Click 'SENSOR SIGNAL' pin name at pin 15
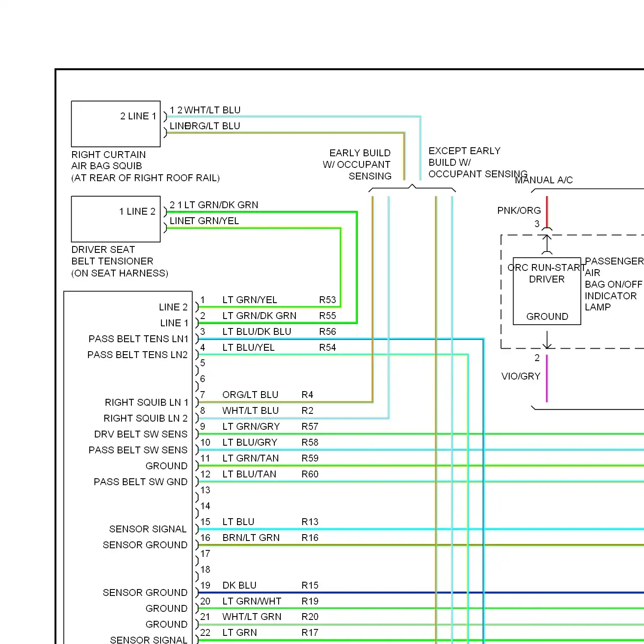 click(148, 529)
